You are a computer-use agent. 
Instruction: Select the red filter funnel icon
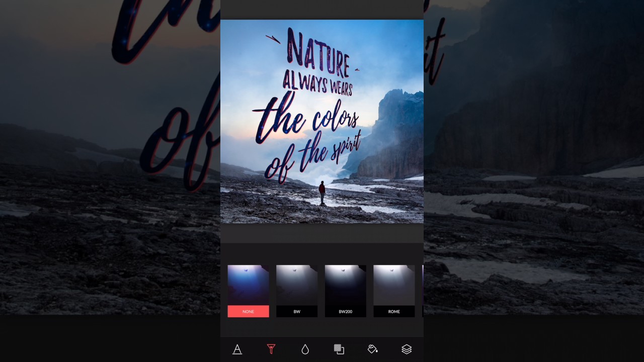click(271, 349)
